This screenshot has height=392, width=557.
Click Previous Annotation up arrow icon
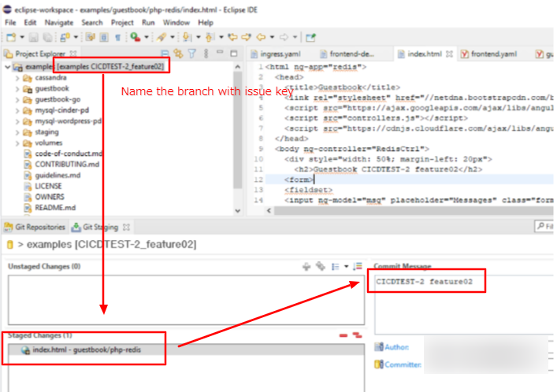click(x=210, y=37)
